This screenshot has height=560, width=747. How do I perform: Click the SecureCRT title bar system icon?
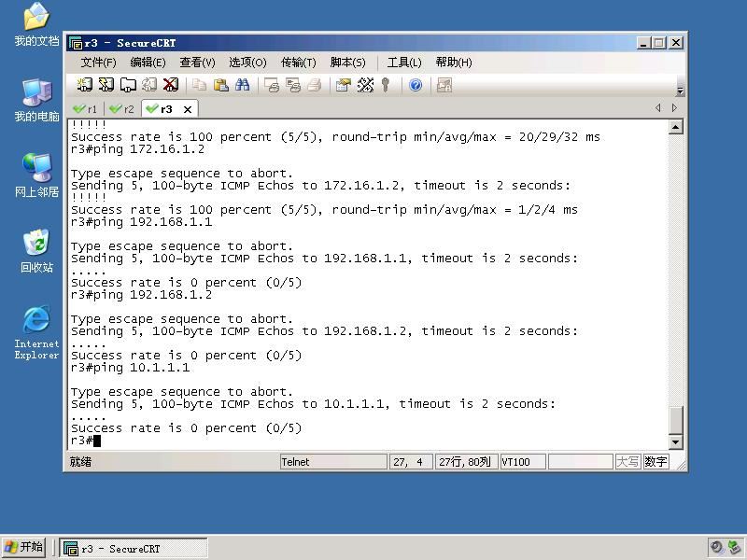[76, 43]
